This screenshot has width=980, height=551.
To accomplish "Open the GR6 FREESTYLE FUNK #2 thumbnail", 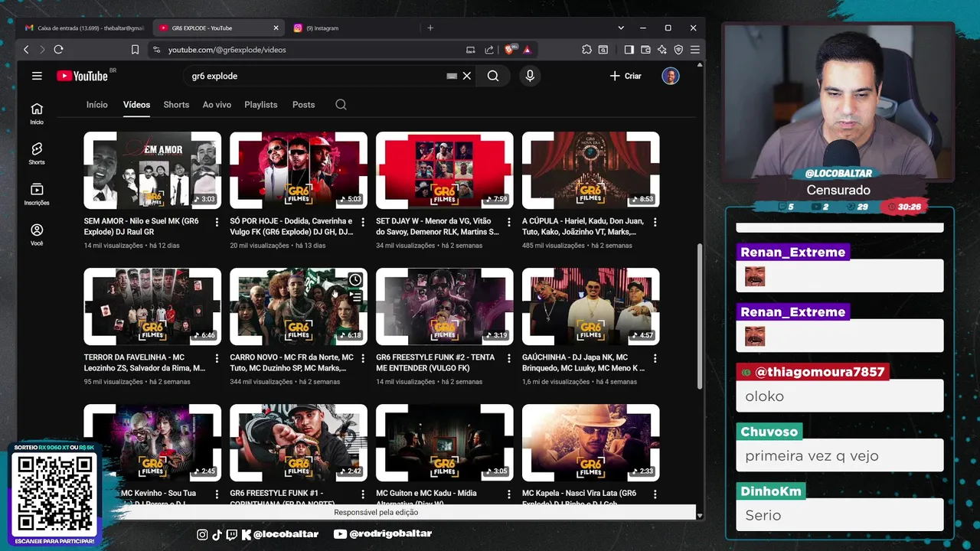I will [445, 306].
